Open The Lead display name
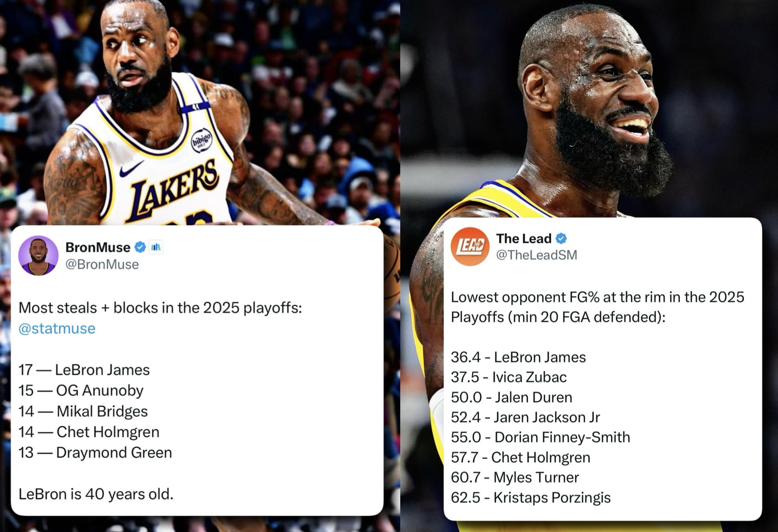This screenshot has width=778, height=532. point(524,239)
